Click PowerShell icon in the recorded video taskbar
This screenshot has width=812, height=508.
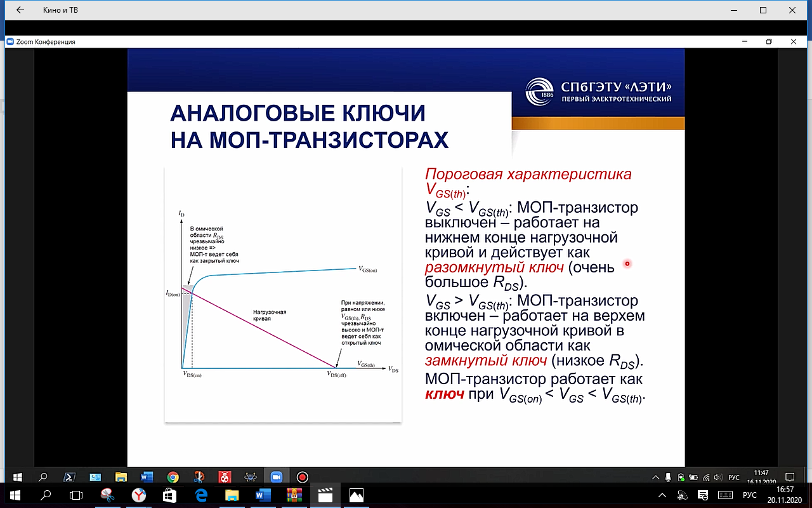69,476
